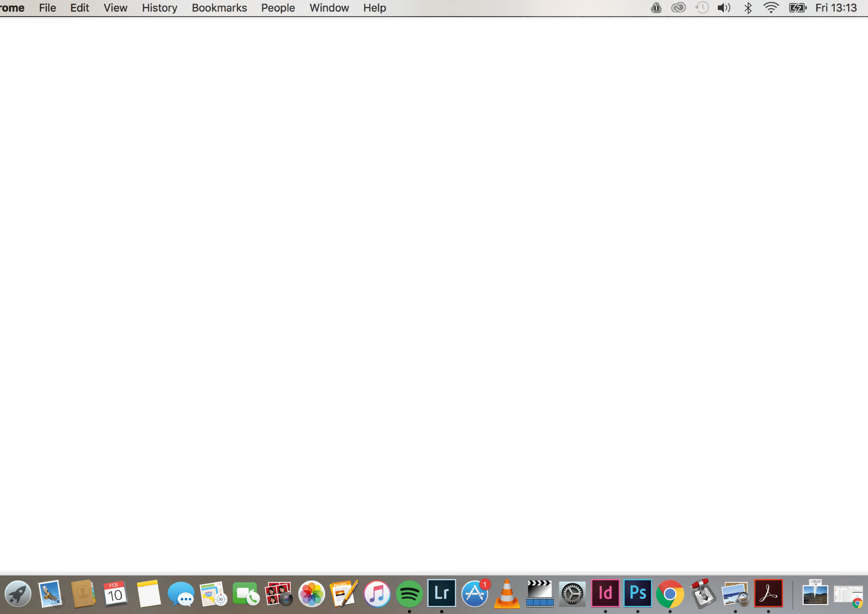Screen dimensions: 868x614
Task: Click the Window menu item
Action: pyautogui.click(x=329, y=8)
